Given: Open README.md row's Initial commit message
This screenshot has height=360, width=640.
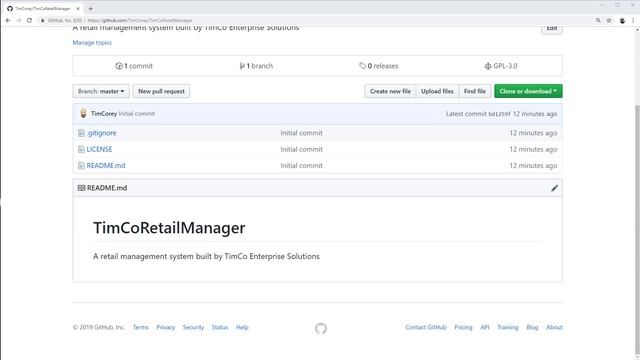Looking at the screenshot, I should click(x=301, y=166).
